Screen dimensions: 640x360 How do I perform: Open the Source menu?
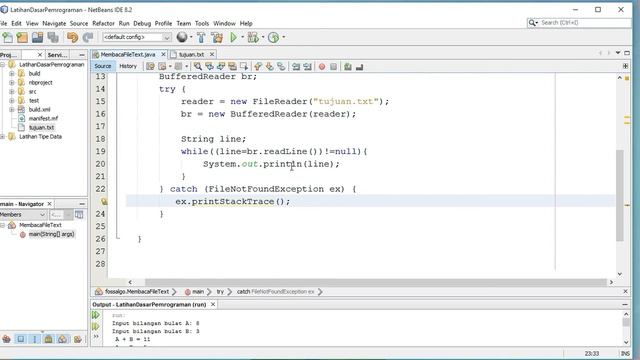point(79,24)
